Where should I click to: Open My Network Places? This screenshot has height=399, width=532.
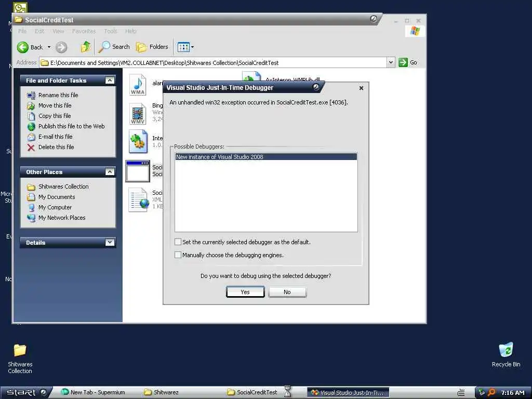[62, 218]
